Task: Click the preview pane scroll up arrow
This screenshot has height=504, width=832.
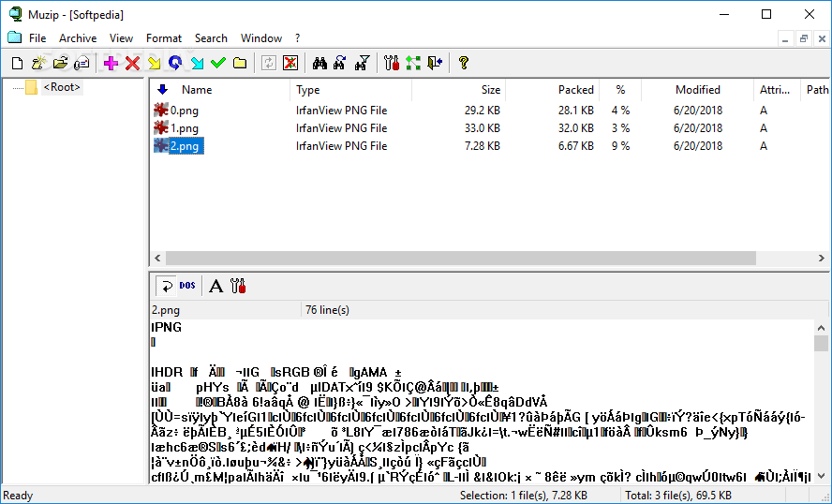Action: (821, 328)
